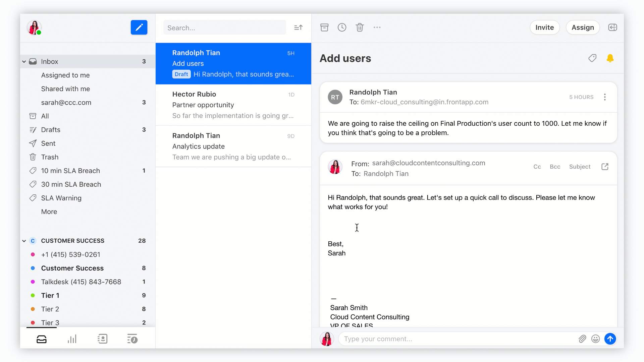The width and height of the screenshot is (644, 362).
Task: Click the commenter avatar beside comment field
Action: pyautogui.click(x=327, y=339)
